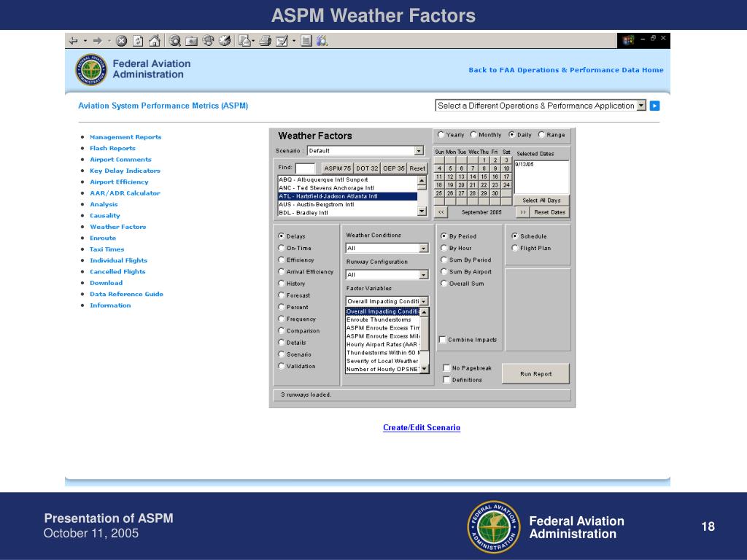Click the Find airport input field
Viewport: 747px width, 560px height.
pos(305,168)
